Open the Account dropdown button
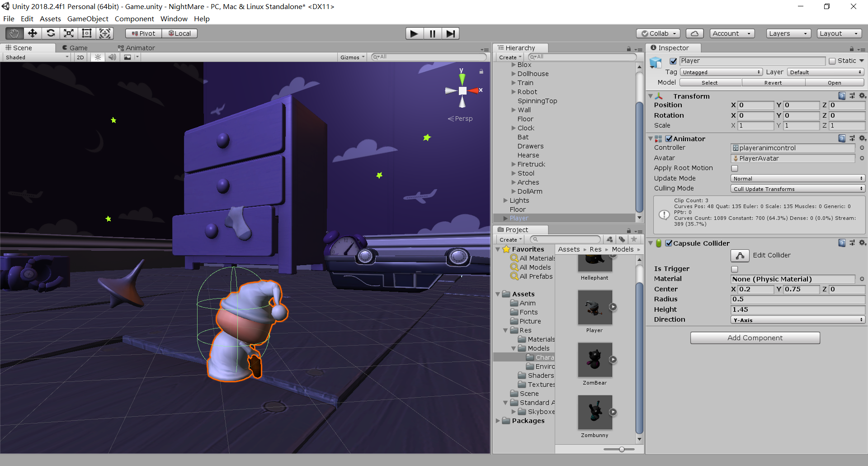 pyautogui.click(x=732, y=33)
